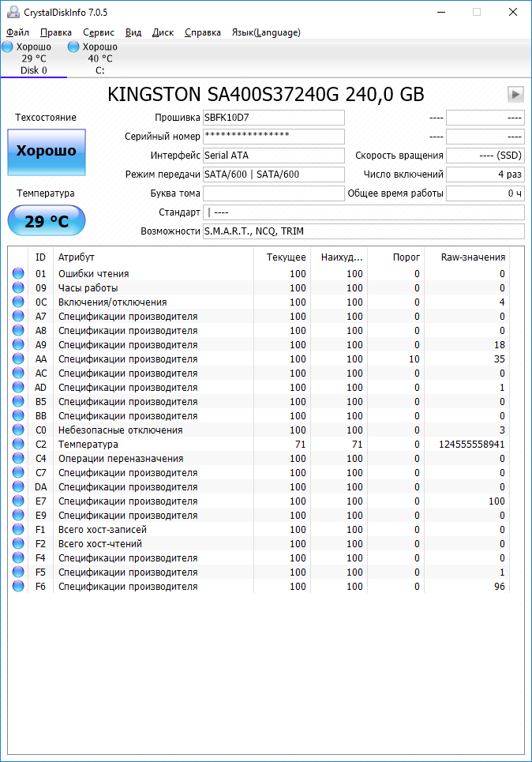Click status orb for attribute C7
532x762 pixels.
click(x=18, y=472)
